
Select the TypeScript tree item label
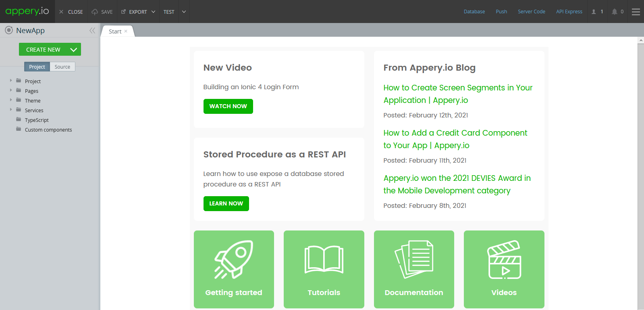click(x=37, y=120)
